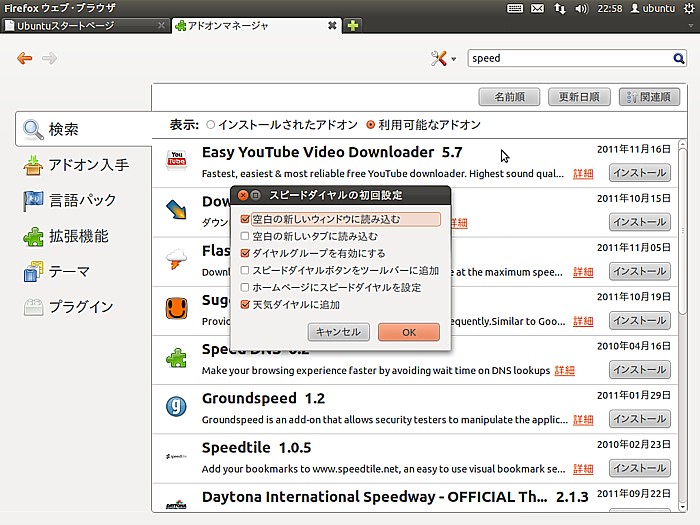The height and width of the screenshot is (525, 700).
Task: Open the 22:58 clock menu
Action: (610, 8)
